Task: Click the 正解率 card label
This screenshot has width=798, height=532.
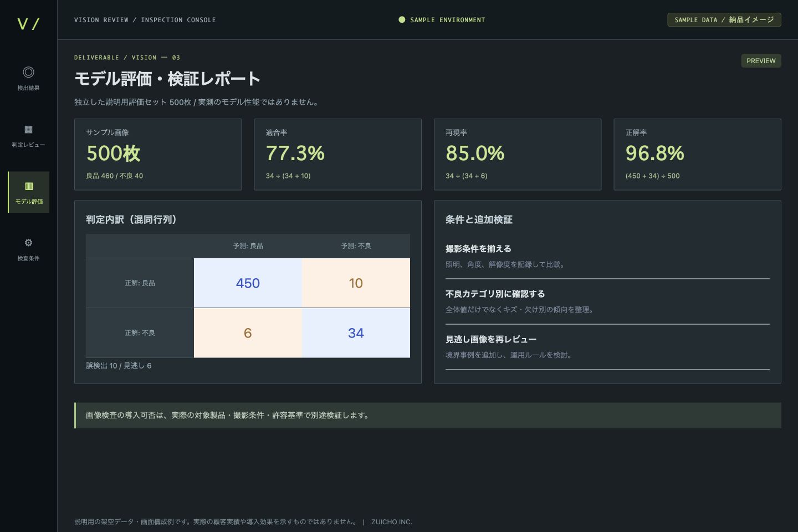Action: (636, 132)
